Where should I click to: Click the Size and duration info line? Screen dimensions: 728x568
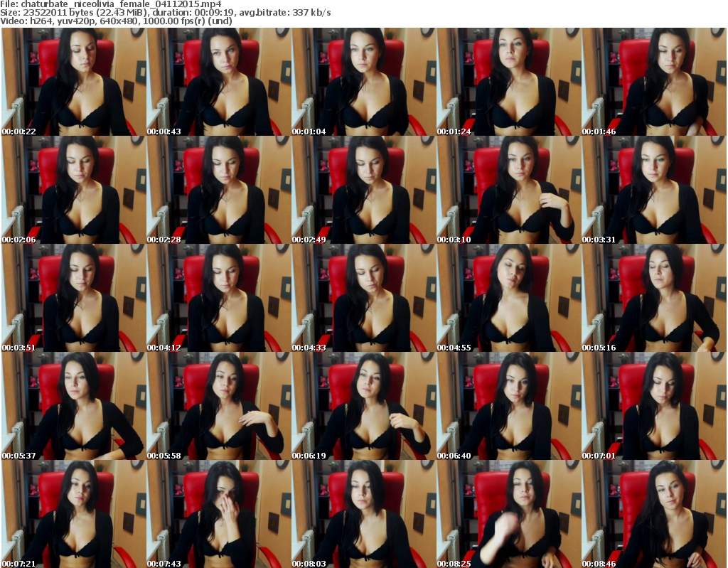coord(166,13)
